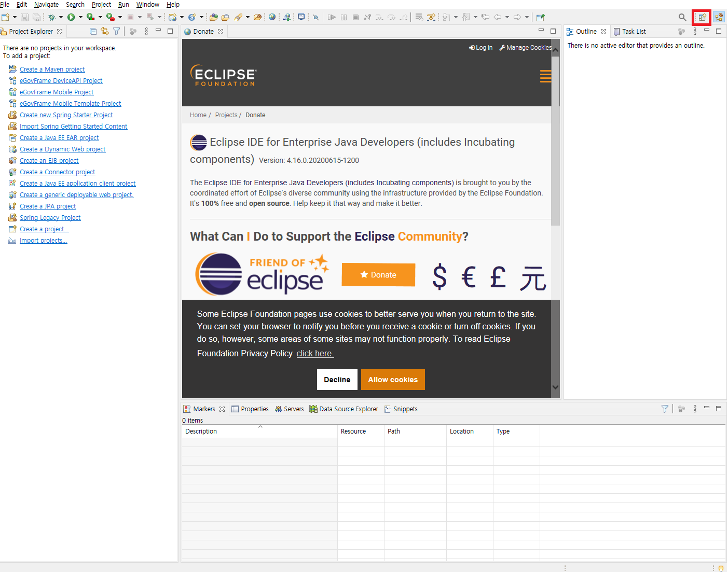The width and height of the screenshot is (728, 572).
Task: Collapse all in Project Explorer
Action: point(93,32)
